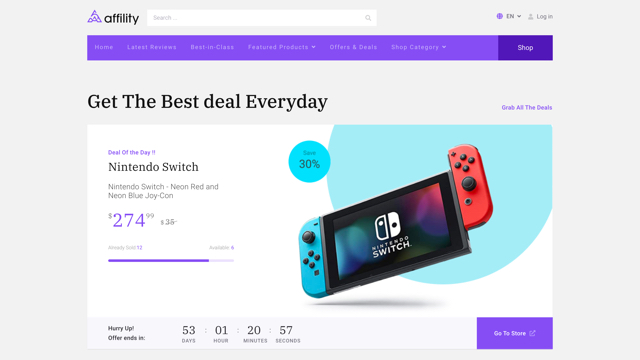
Task: Click the Log in link
Action: (x=544, y=17)
